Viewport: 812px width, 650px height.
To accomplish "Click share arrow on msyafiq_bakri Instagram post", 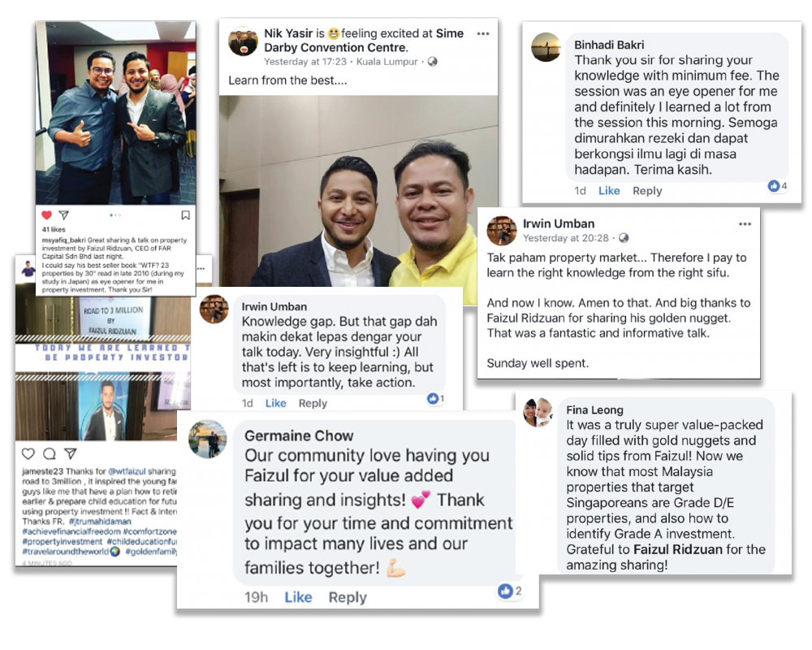I will click(x=63, y=214).
